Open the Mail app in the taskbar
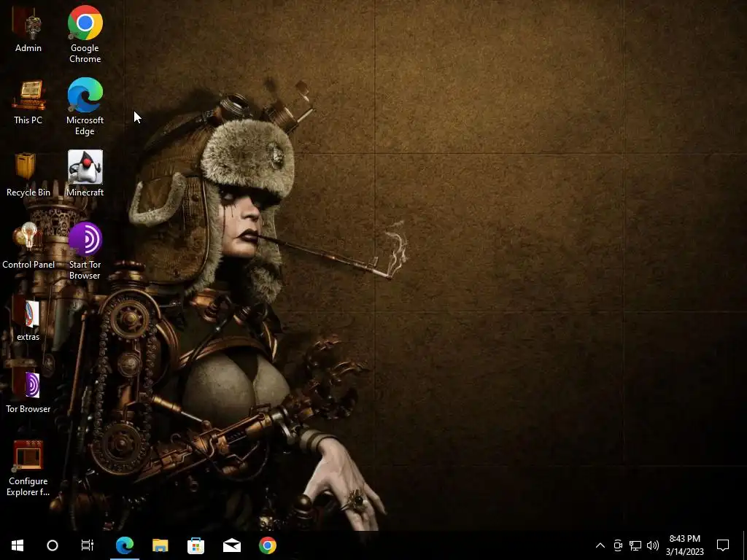The image size is (747, 560). click(x=231, y=545)
